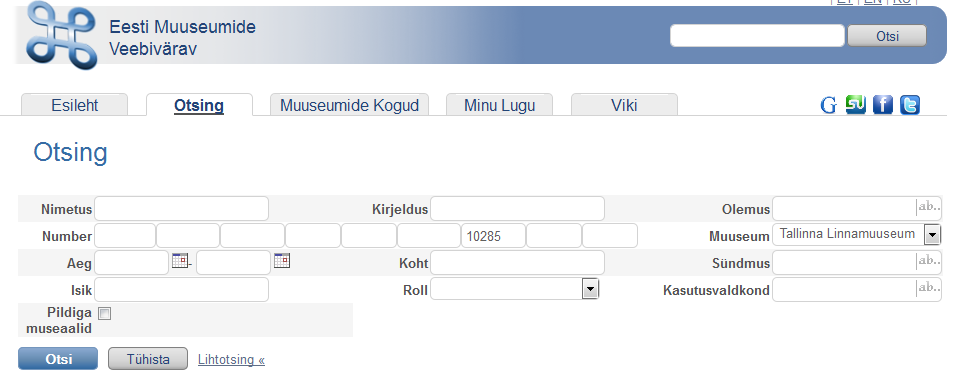
Task: Expand the Muuseum dropdown list
Action: [932, 234]
